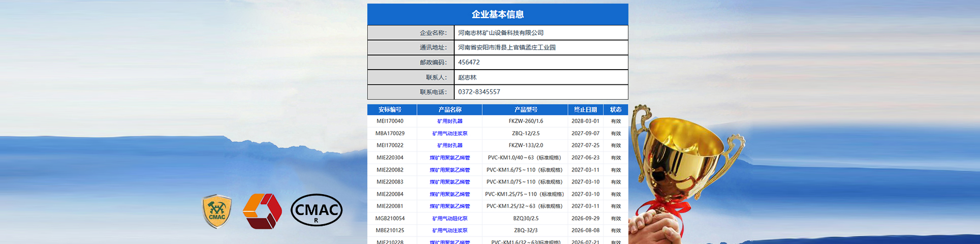Open 矿用封孔器 link in row MEI170022
Image resolution: width=980 pixels, height=244 pixels.
(x=450, y=145)
